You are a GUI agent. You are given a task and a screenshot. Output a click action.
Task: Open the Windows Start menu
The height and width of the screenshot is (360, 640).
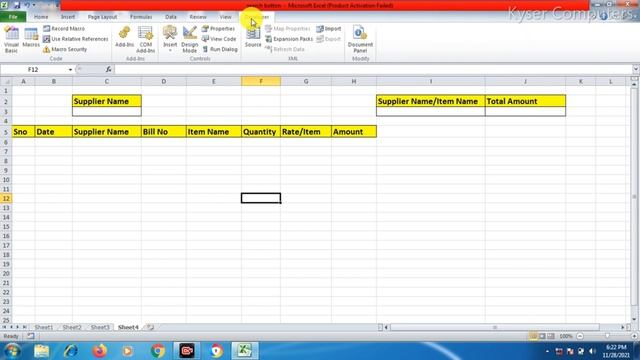point(12,351)
